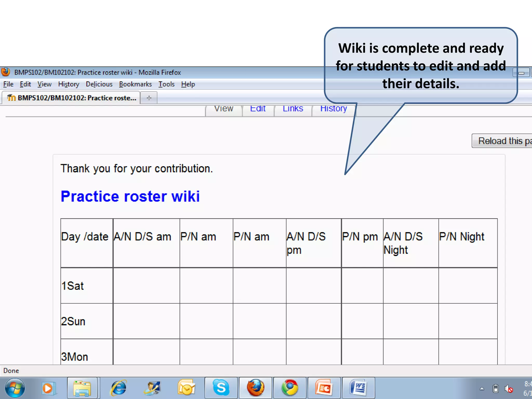Click the Firefox logo in title bar
532x399 pixels.
(6, 72)
